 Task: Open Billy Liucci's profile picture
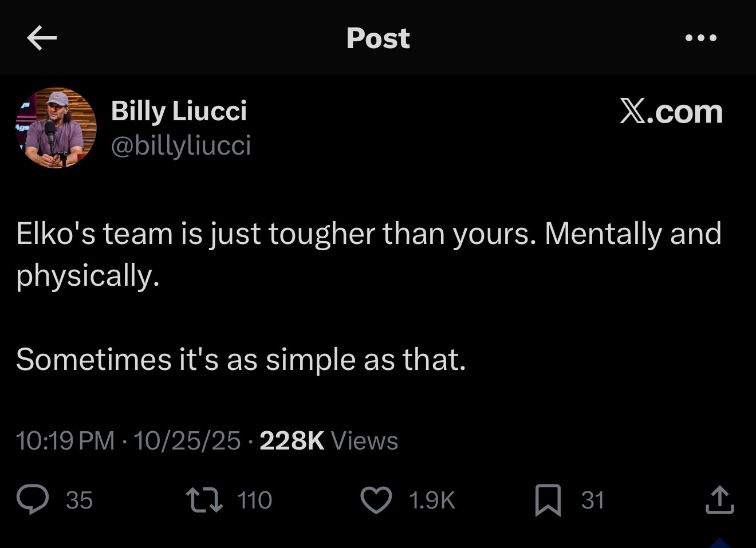point(56,128)
